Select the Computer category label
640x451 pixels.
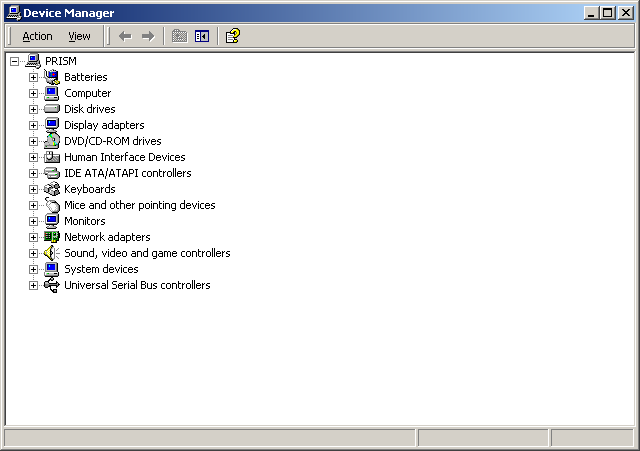coord(87,93)
